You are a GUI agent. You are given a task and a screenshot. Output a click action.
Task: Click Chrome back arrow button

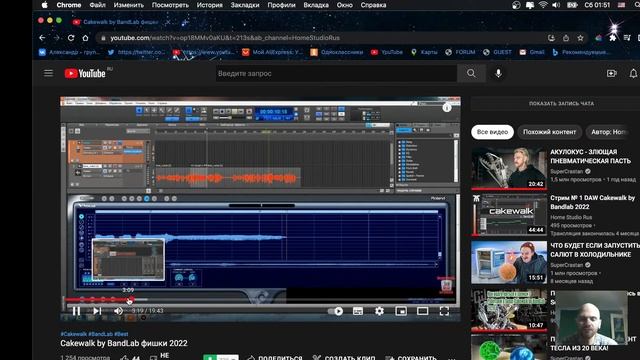(x=42, y=38)
